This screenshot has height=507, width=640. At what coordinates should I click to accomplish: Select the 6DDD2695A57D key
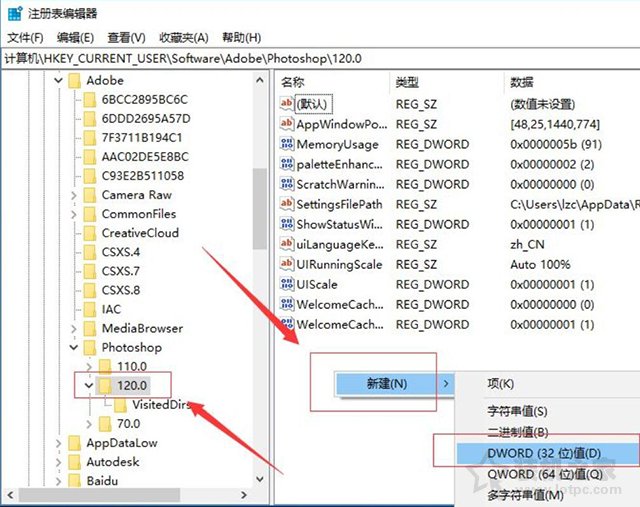(146, 118)
